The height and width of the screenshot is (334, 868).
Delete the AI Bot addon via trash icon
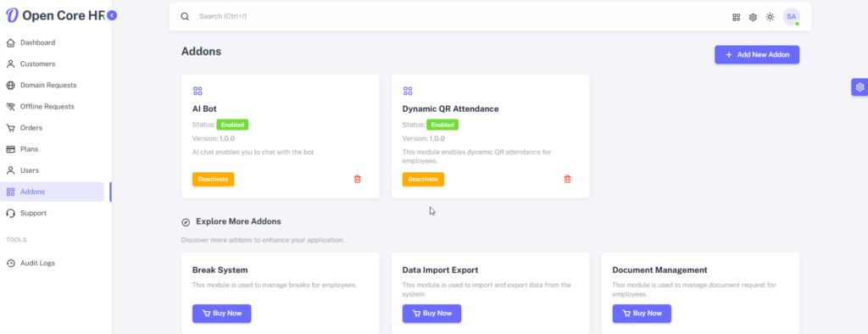(x=357, y=179)
